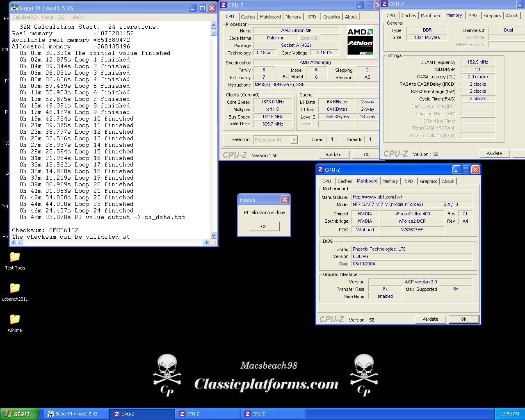Select SPD tab in Memory window
This screenshot has width=525, height=420.
(x=473, y=16)
